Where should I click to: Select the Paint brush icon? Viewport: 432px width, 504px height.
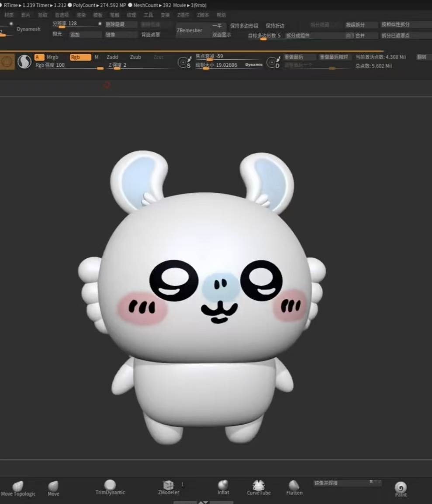point(401,489)
